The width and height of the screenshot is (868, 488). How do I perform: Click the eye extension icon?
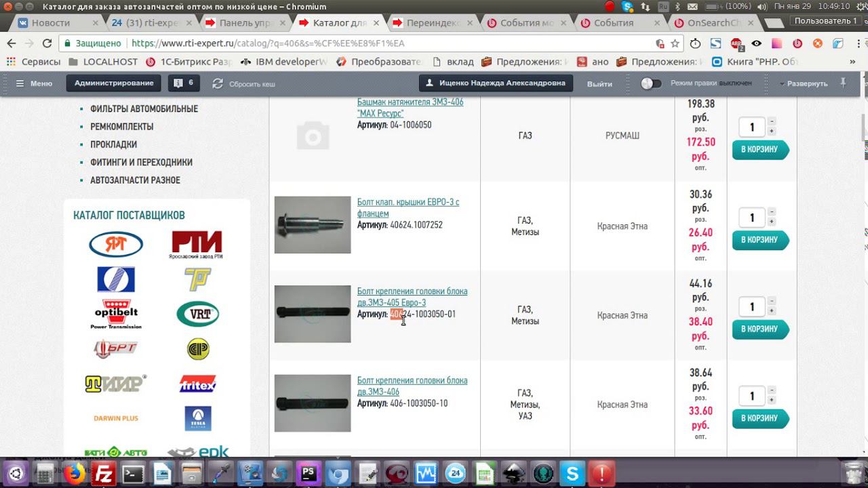point(757,43)
